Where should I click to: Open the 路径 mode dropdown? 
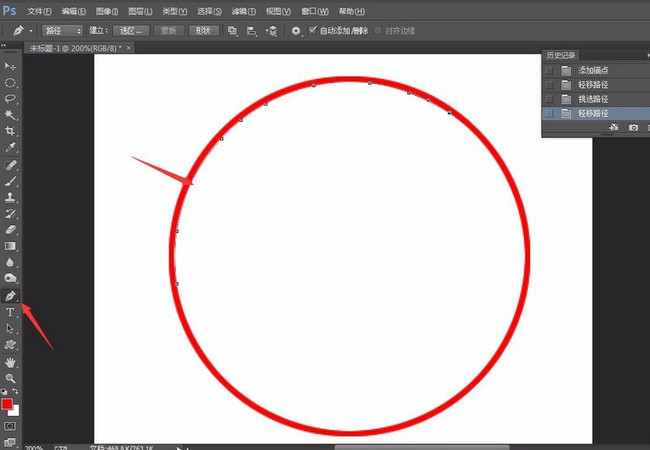62,31
